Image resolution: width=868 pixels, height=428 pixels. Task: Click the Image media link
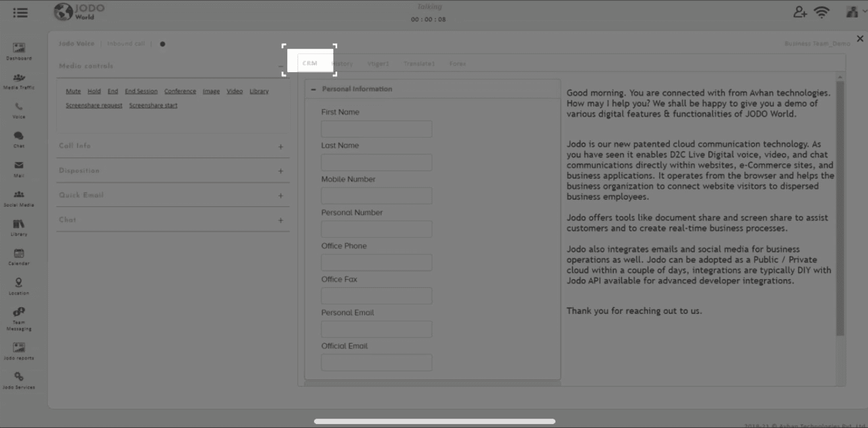point(211,92)
